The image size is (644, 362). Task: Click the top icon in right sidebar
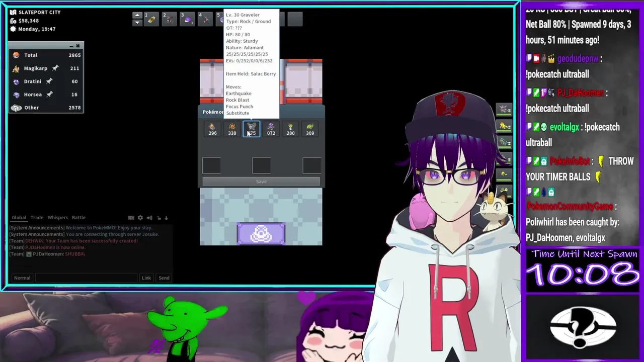pyautogui.click(x=504, y=109)
